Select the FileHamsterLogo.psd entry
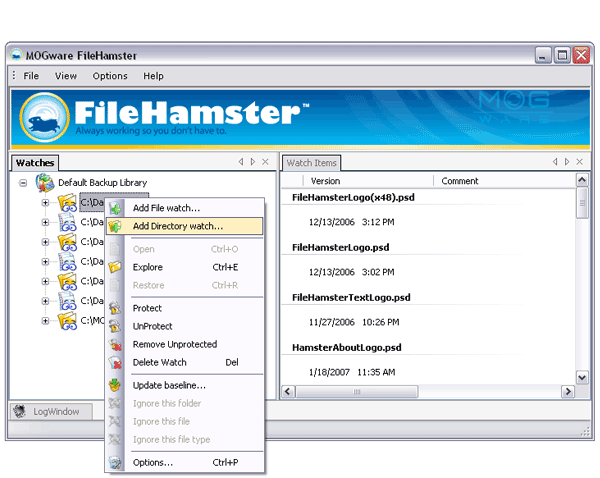The image size is (600, 478). pyautogui.click(x=341, y=248)
